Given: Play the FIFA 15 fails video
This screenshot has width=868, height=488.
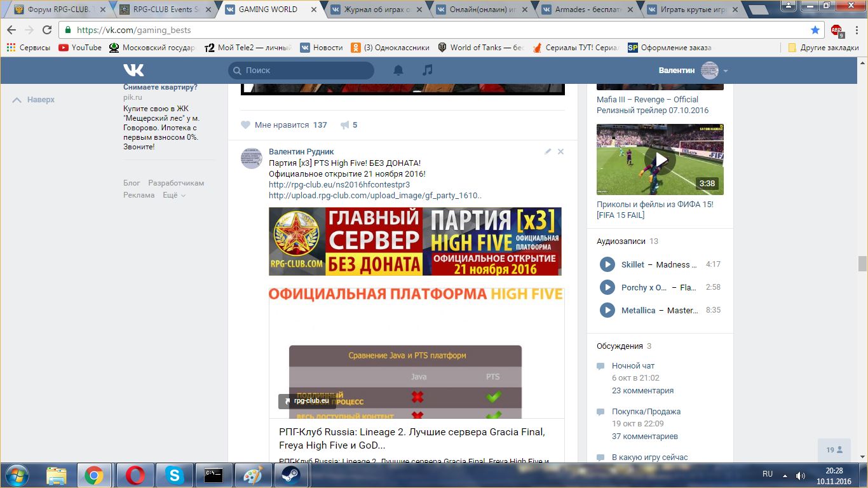Looking at the screenshot, I should [x=660, y=159].
